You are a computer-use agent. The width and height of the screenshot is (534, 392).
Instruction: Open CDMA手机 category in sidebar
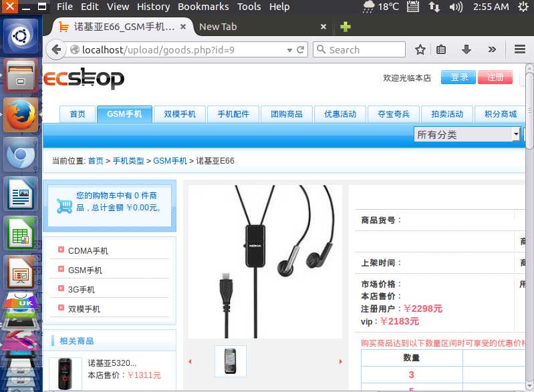pos(88,251)
